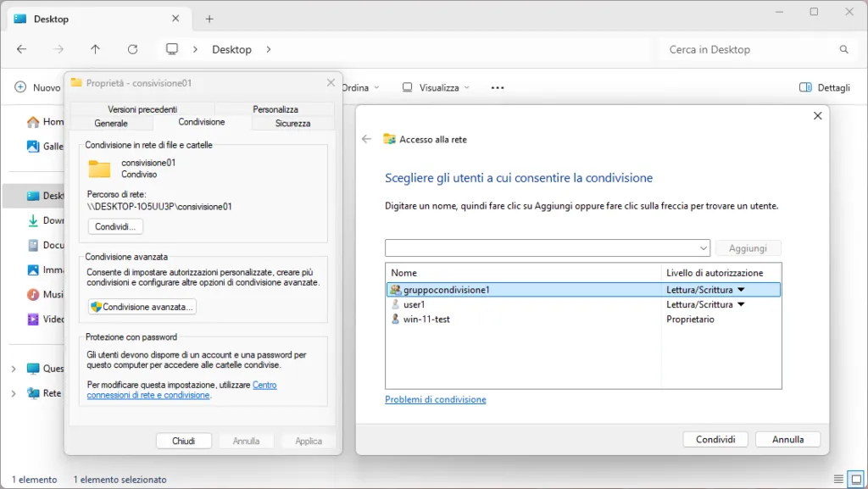The width and height of the screenshot is (868, 489).
Task: Click the Nuovo plus icon
Action: coord(20,87)
